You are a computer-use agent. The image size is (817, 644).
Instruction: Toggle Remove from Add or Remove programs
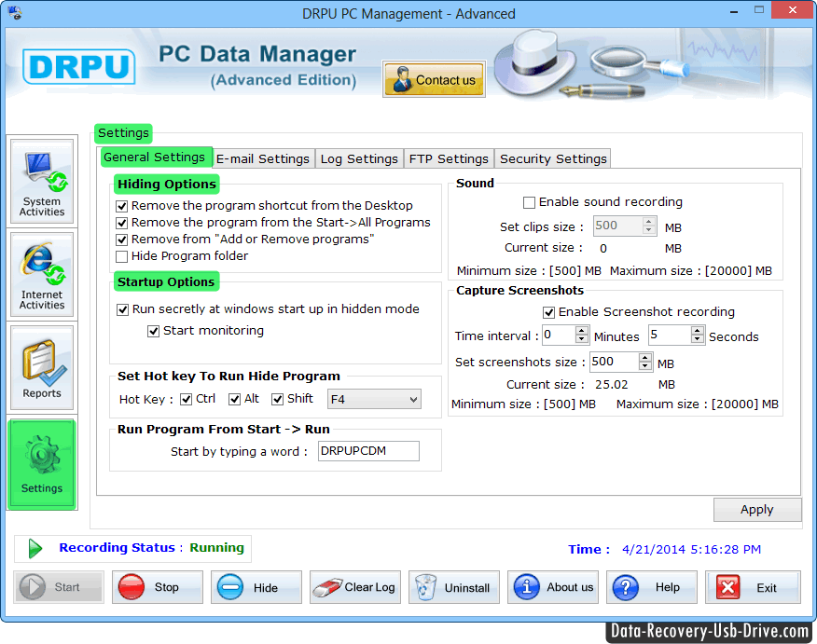pyautogui.click(x=122, y=240)
